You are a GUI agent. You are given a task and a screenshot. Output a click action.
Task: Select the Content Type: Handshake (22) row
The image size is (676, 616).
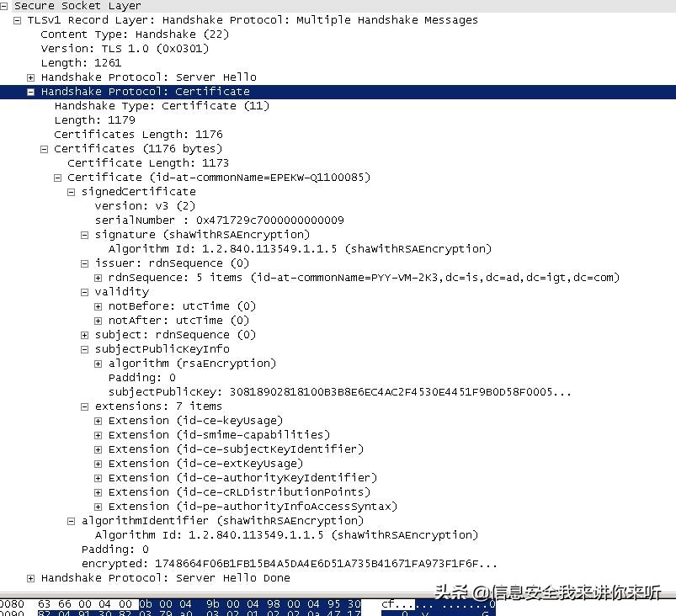click(135, 35)
